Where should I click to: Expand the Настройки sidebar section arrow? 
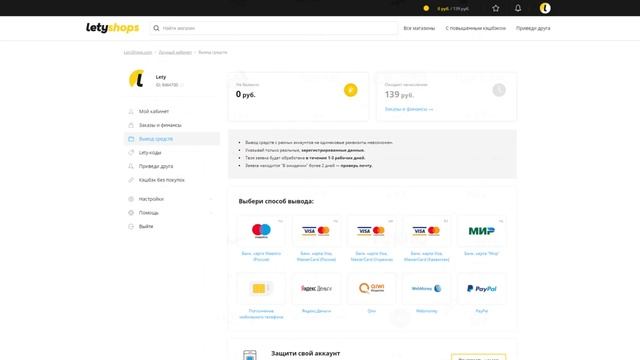pos(211,199)
